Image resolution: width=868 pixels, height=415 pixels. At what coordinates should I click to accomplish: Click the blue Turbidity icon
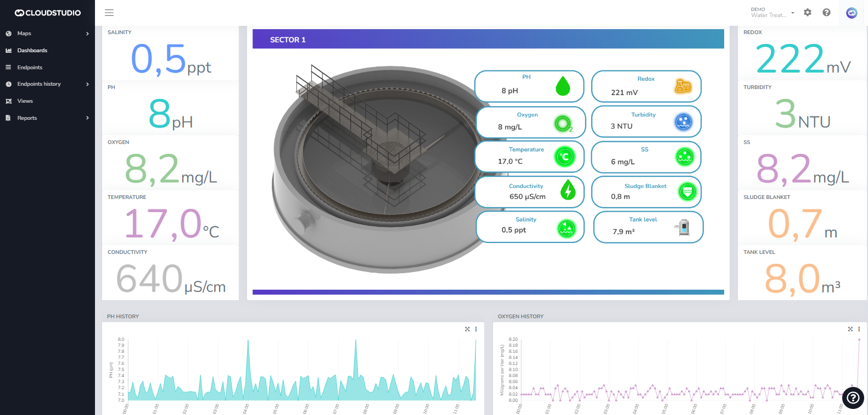point(683,122)
